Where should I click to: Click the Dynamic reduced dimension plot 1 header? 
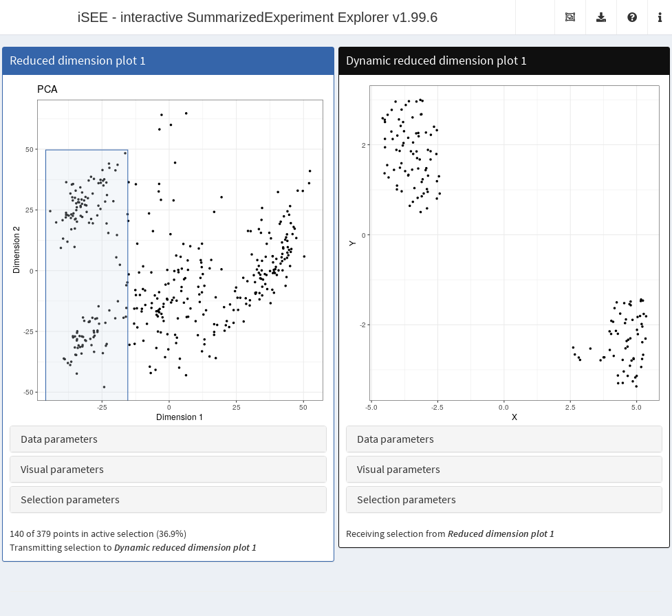503,61
